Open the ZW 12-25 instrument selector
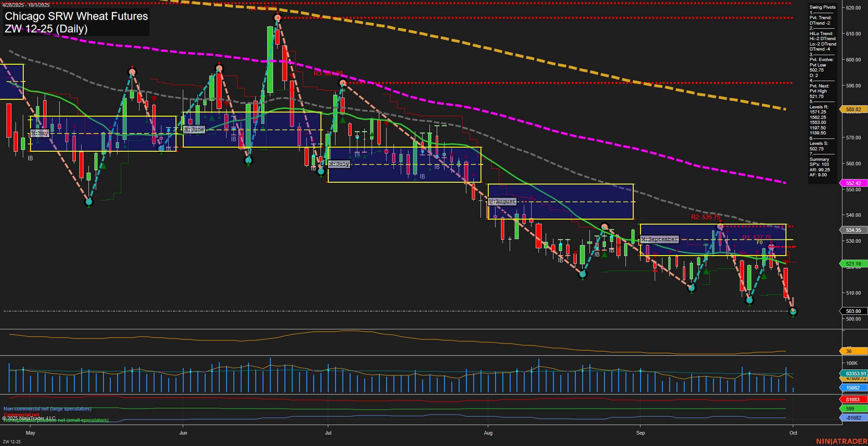868x446 pixels. 46,29
